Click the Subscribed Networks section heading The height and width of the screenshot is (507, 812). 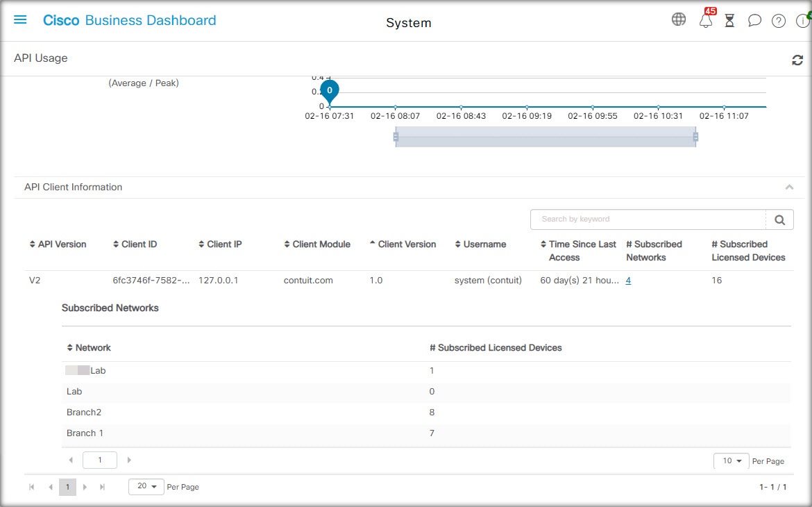tap(110, 308)
